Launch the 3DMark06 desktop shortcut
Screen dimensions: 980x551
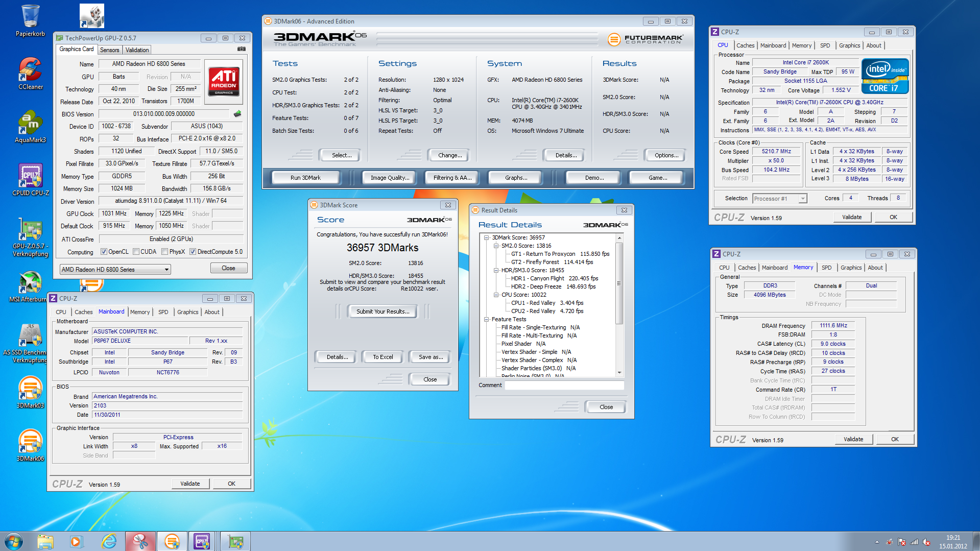pos(30,445)
